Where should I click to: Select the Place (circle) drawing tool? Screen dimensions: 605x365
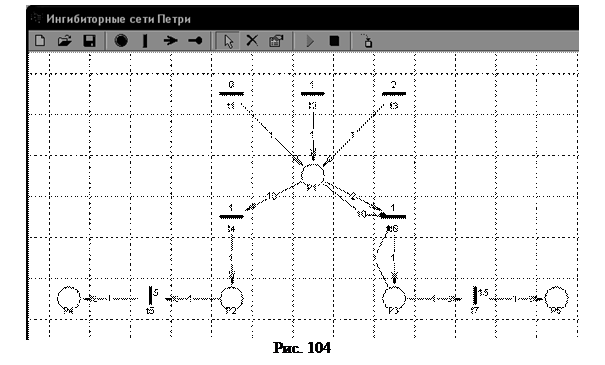click(121, 41)
